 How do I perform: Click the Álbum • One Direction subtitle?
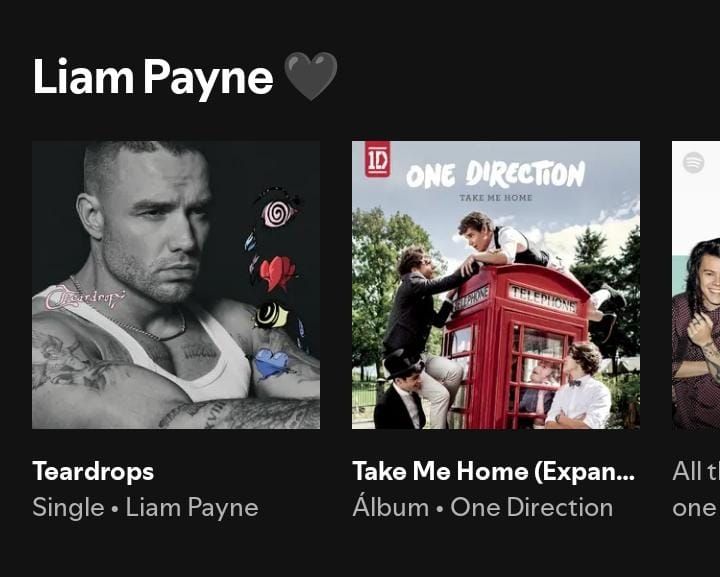click(483, 508)
